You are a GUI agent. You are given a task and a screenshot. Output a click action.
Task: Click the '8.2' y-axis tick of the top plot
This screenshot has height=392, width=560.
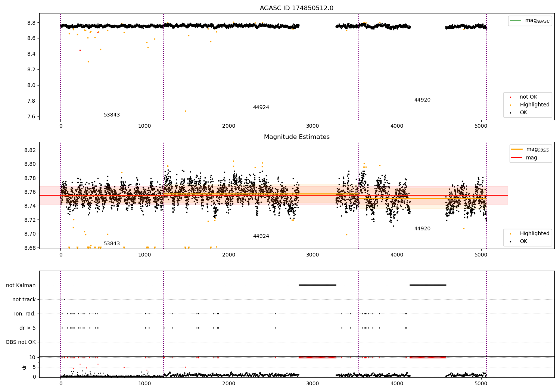31,70
